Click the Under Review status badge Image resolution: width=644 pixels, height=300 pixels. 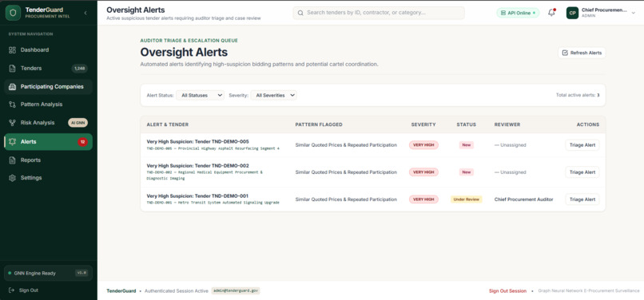point(466,199)
